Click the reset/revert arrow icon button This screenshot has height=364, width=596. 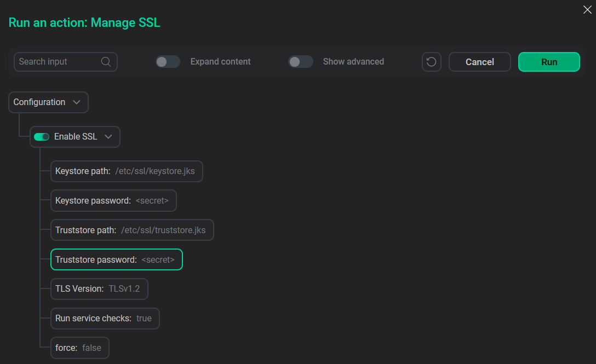[x=432, y=61]
